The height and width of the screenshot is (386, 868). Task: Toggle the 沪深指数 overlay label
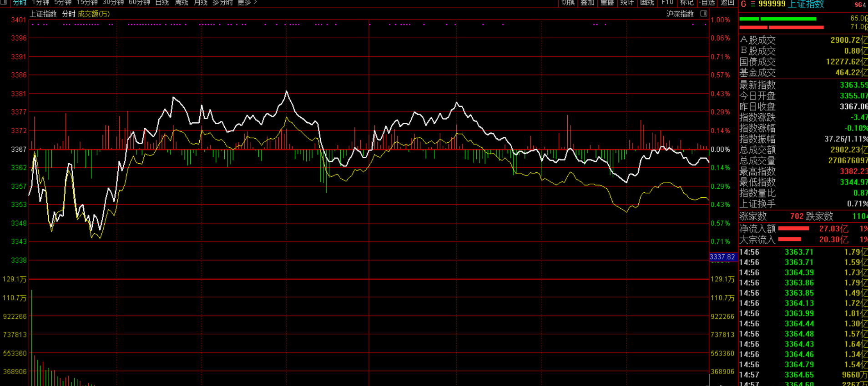[x=680, y=14]
